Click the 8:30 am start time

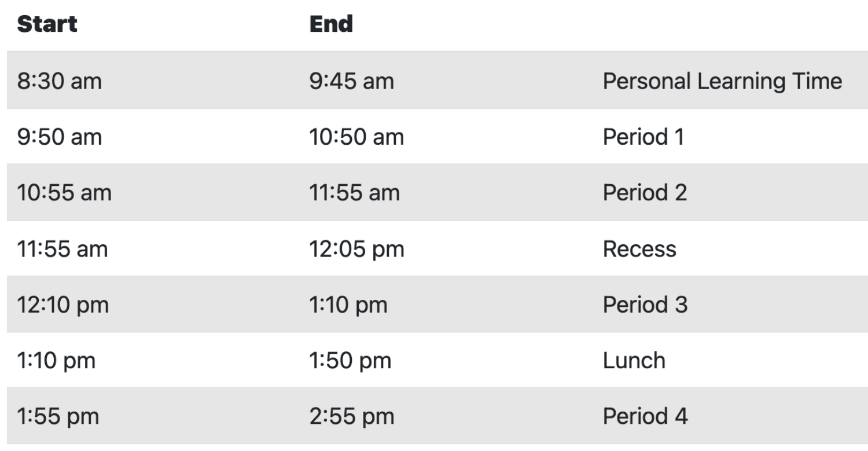pyautogui.click(x=59, y=81)
